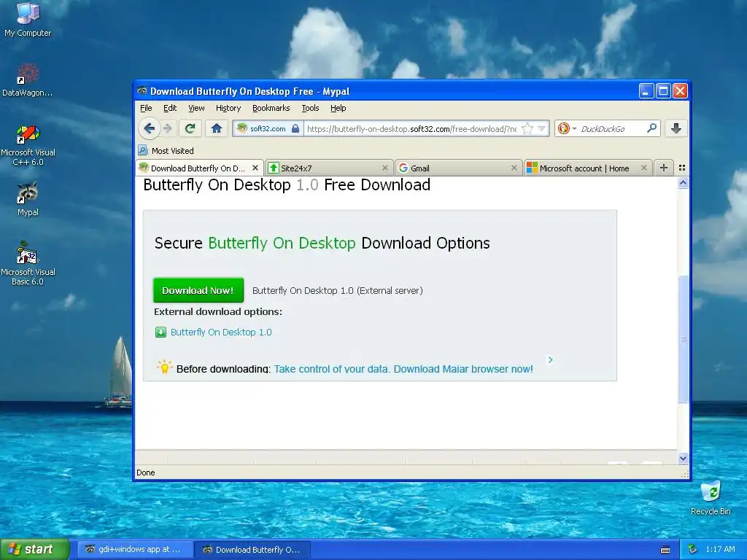The height and width of the screenshot is (560, 747).
Task: Click the 1:17 AM clock in the tray
Action: [x=720, y=549]
